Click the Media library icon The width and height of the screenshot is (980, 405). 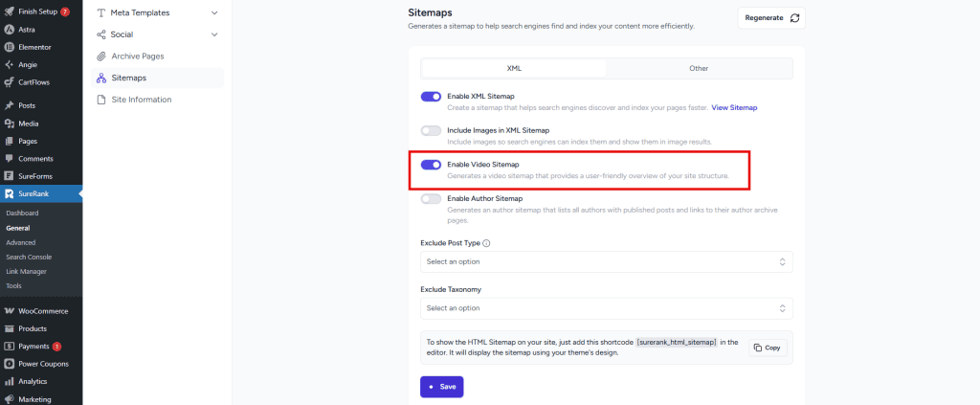coord(9,124)
